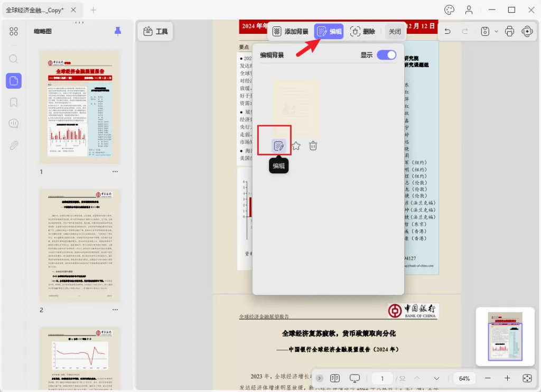Click the fit-to-screen icon at bottom right
This screenshot has height=392, width=541.
[527, 378]
